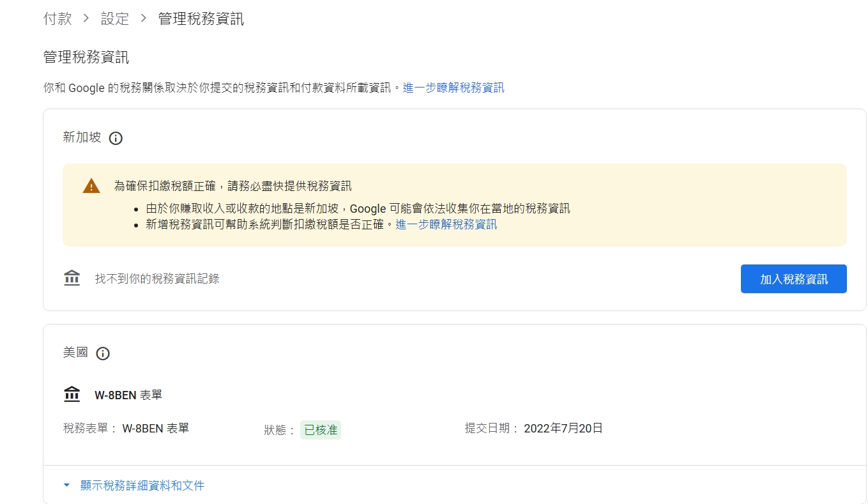Click the bank icon beside the W-8BEN 表單 heading
Screen dimensions: 868x504
(x=72, y=395)
